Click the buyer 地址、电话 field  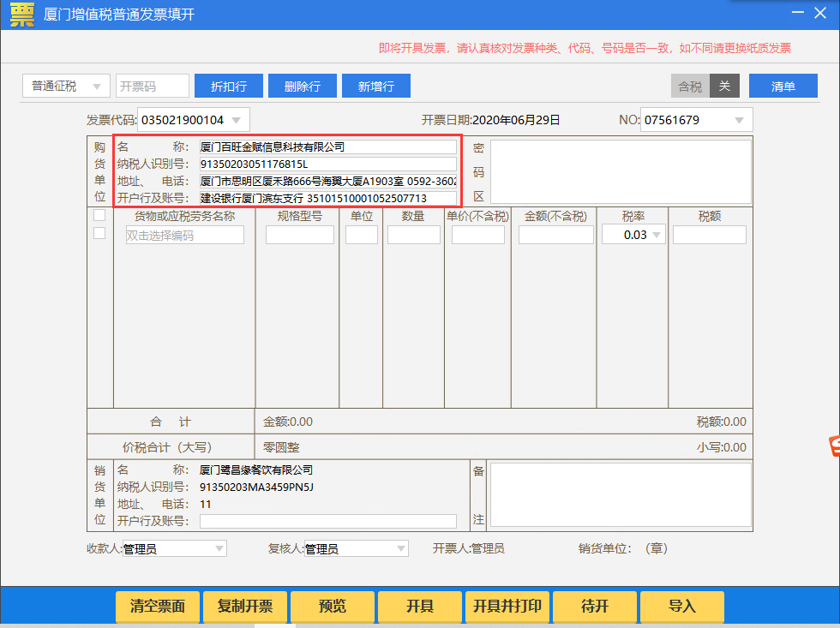[x=327, y=181]
